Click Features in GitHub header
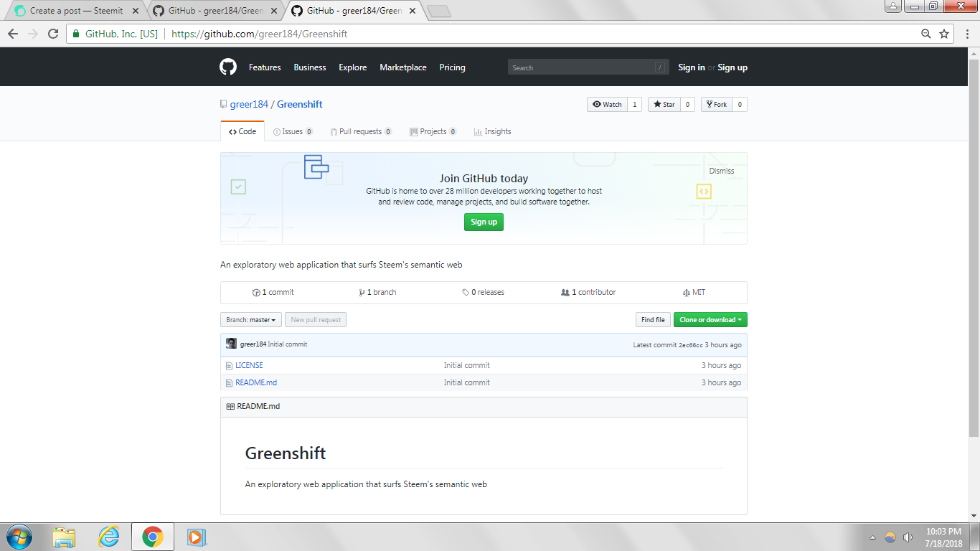Viewport: 980px width, 551px height. [265, 67]
